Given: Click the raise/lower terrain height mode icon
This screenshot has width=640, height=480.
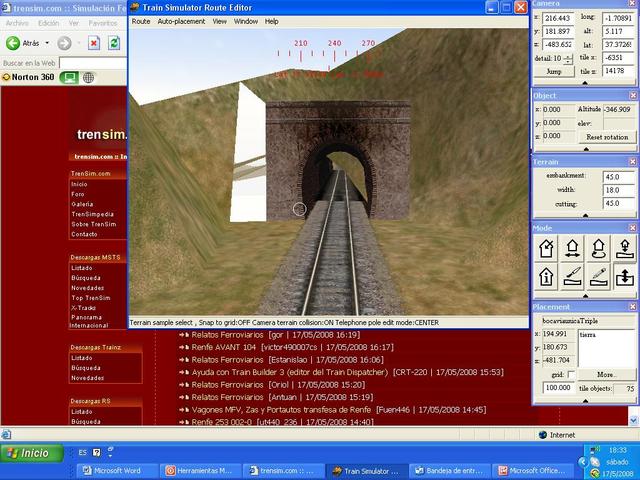Looking at the screenshot, I should pyautogui.click(x=623, y=276).
